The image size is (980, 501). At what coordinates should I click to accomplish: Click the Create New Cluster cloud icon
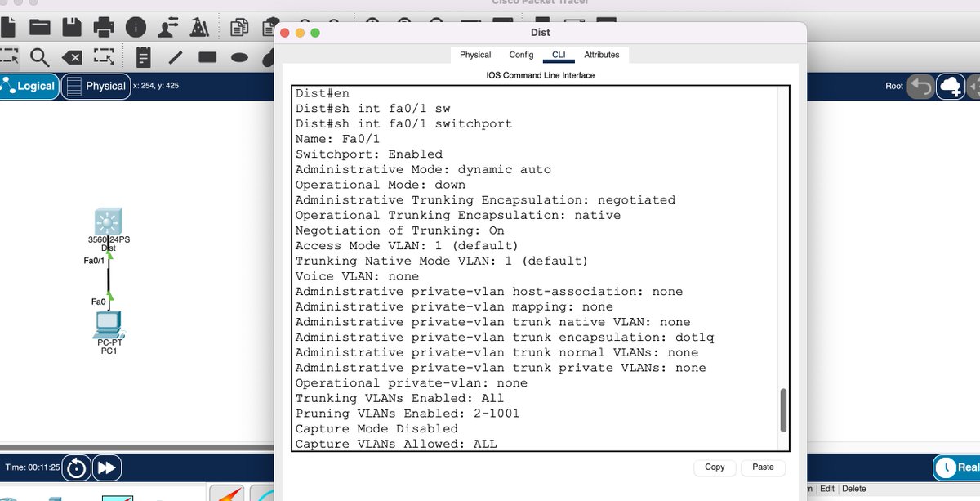(x=951, y=86)
